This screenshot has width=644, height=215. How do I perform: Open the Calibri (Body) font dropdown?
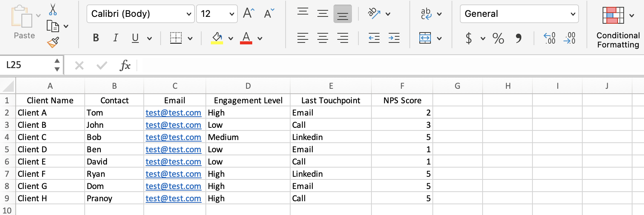pyautogui.click(x=140, y=14)
